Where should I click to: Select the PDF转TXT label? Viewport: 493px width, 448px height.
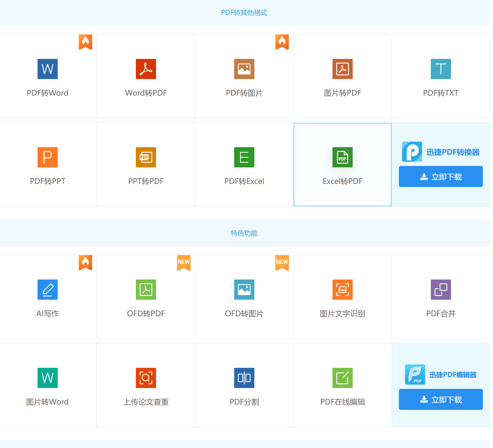(441, 93)
